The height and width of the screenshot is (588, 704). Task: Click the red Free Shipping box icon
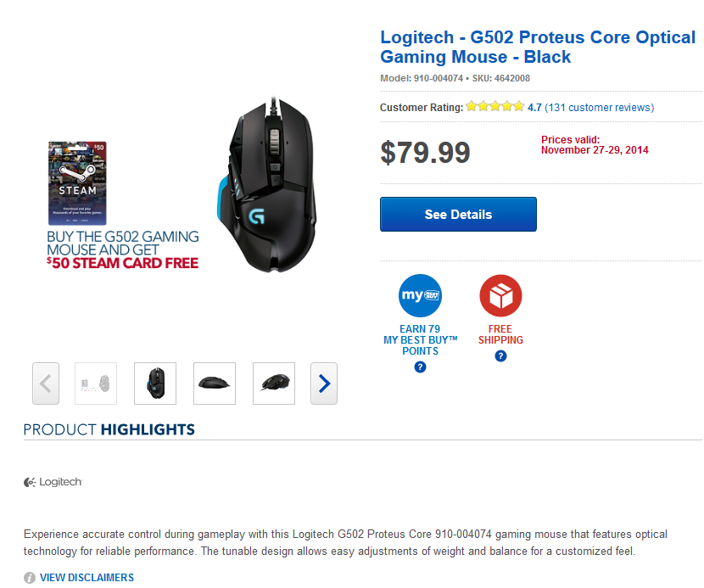click(500, 295)
